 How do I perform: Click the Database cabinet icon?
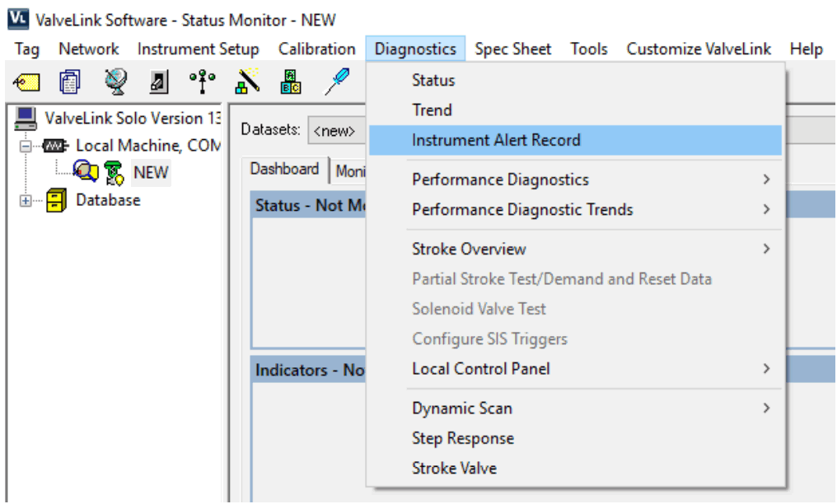pyautogui.click(x=56, y=201)
